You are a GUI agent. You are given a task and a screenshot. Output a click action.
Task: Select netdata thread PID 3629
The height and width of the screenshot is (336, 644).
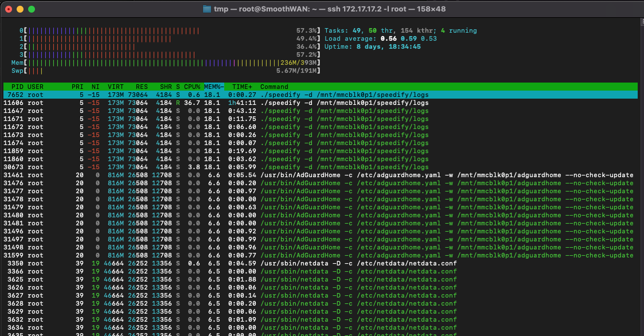tap(321, 311)
